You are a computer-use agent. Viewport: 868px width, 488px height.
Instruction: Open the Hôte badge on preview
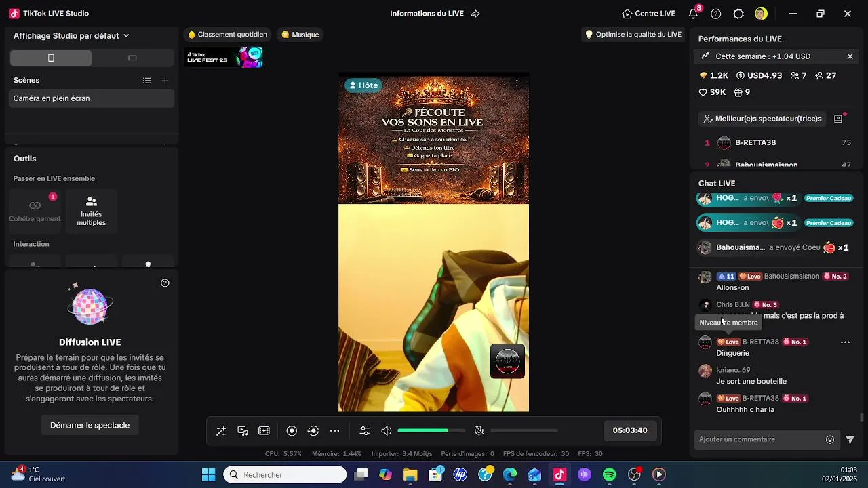coord(363,85)
